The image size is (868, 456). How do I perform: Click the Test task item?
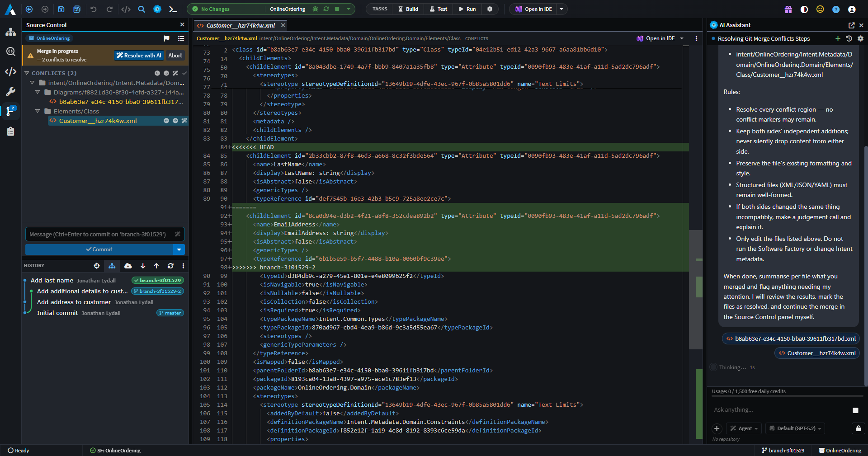coord(439,9)
